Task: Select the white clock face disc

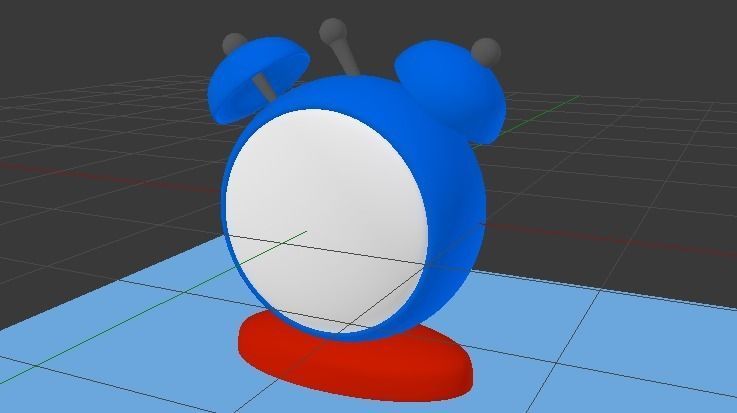Action: coord(326,221)
